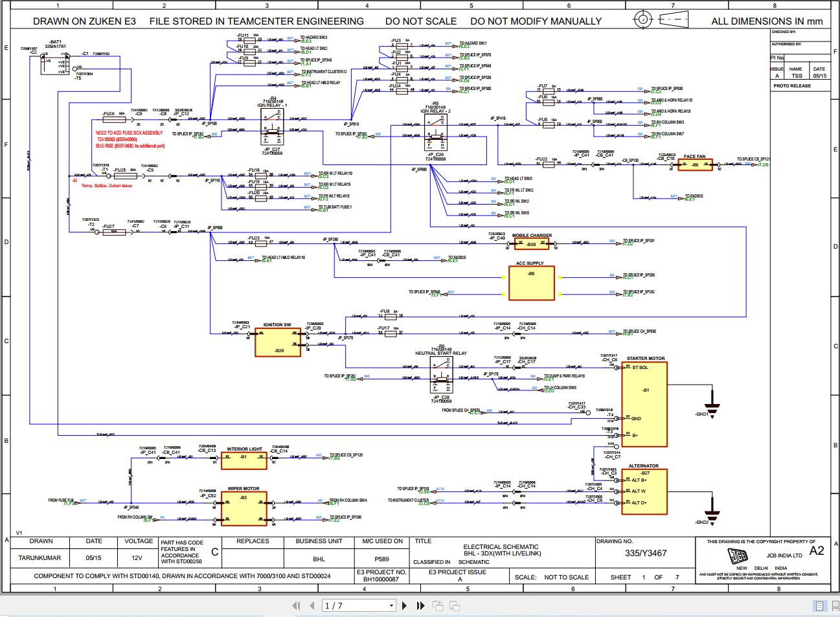The width and height of the screenshot is (840, 617).
Task: Click the A2 sheet size label
Action: 817,551
